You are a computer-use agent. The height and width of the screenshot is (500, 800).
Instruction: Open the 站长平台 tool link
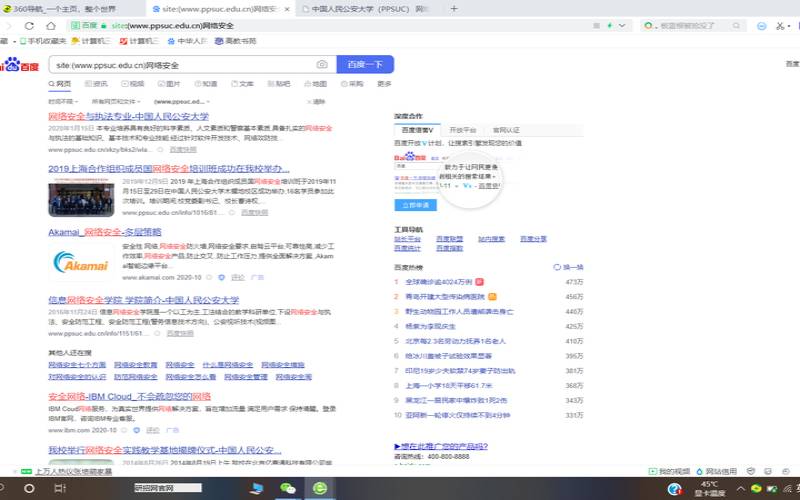pyautogui.click(x=407, y=239)
